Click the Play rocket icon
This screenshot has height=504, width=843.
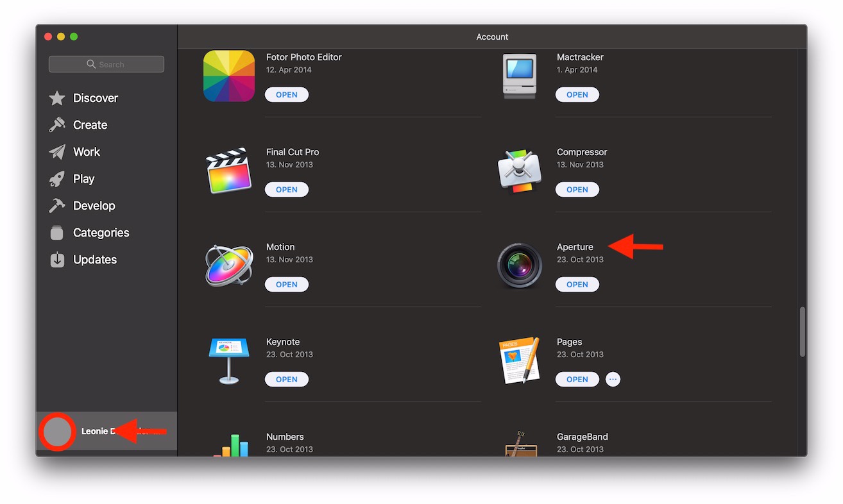tap(57, 179)
